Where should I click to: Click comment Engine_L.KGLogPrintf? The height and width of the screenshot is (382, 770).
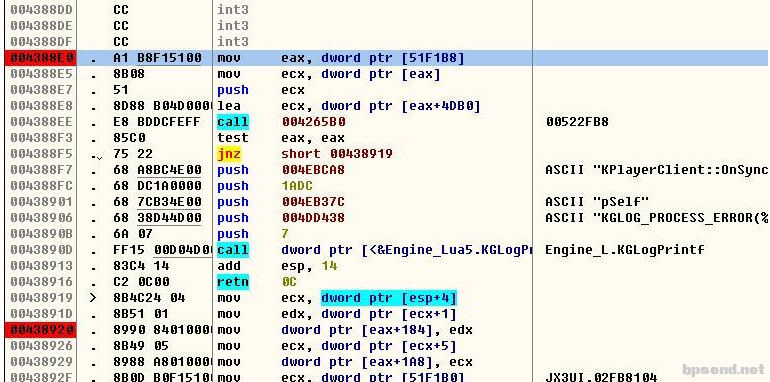[625, 249]
